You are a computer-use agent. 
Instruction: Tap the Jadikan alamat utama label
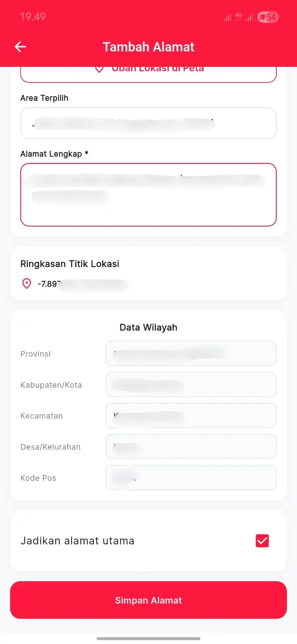click(x=77, y=541)
